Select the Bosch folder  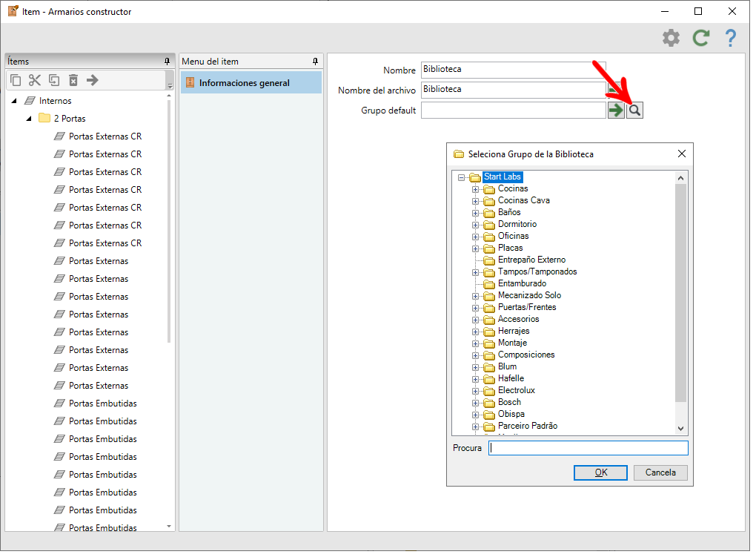tap(509, 402)
